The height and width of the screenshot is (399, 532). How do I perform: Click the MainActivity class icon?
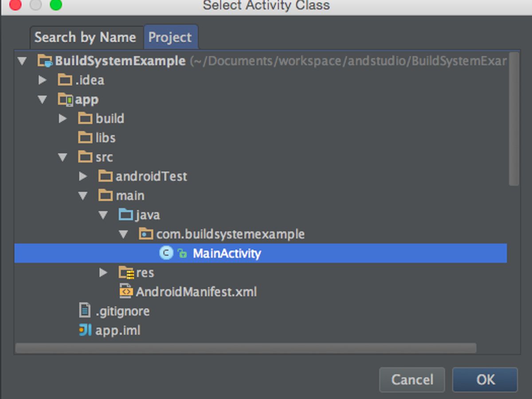pos(166,253)
